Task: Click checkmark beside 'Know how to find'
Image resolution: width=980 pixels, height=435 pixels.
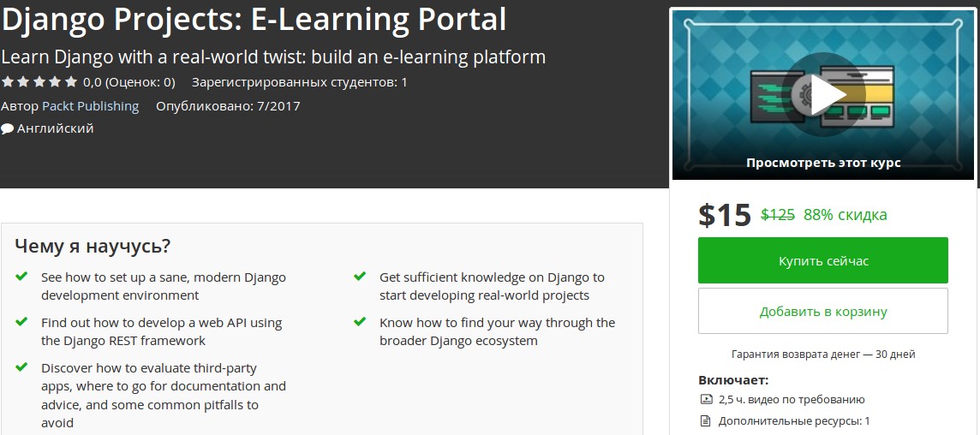Action: [360, 322]
